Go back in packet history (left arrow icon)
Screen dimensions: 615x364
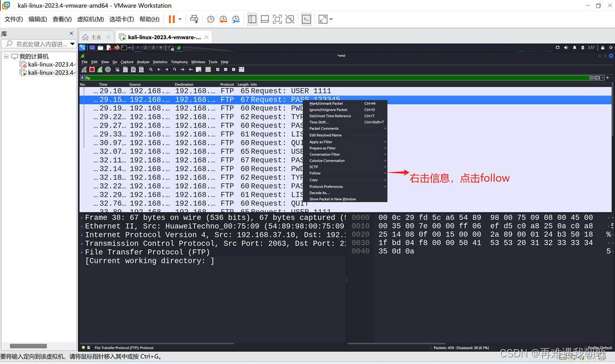pos(159,69)
